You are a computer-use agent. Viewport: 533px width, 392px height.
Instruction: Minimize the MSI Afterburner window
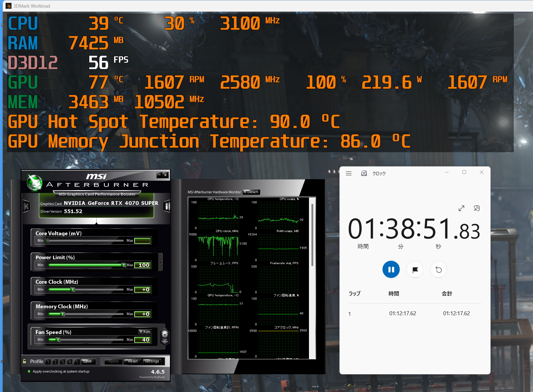159,175
